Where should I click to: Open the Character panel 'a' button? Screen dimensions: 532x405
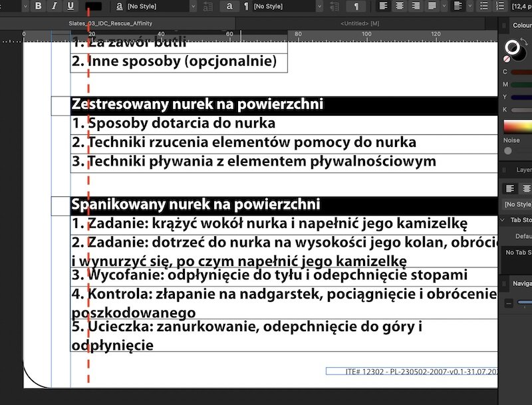coord(229,6)
